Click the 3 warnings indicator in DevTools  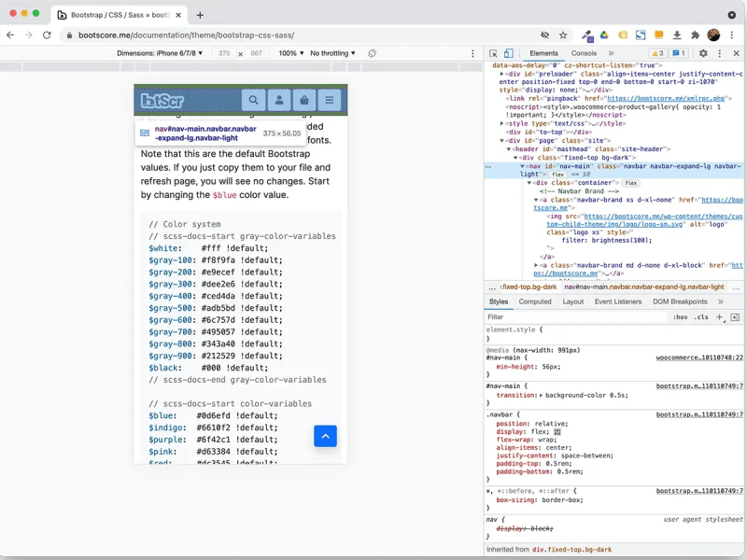[x=658, y=53]
